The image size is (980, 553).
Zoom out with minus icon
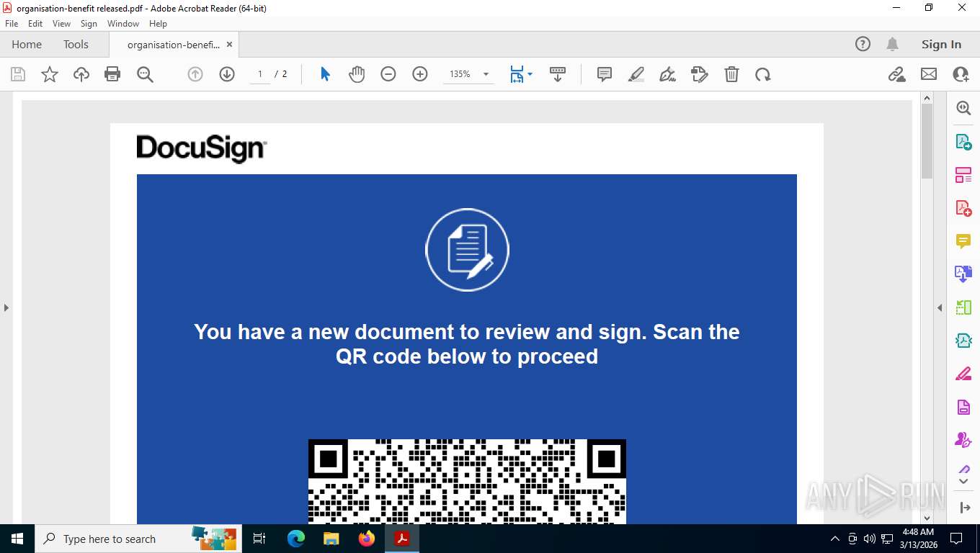(388, 74)
